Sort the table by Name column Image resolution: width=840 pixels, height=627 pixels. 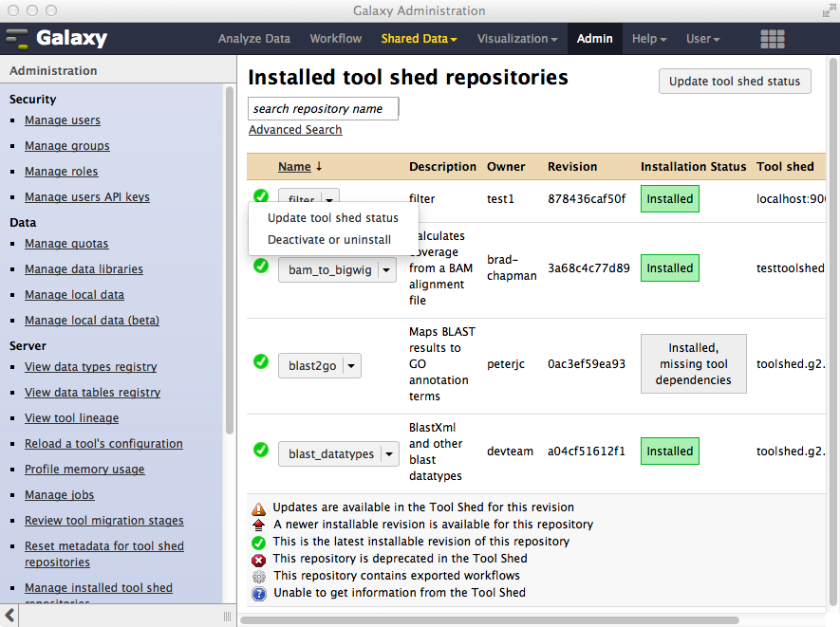(x=294, y=167)
